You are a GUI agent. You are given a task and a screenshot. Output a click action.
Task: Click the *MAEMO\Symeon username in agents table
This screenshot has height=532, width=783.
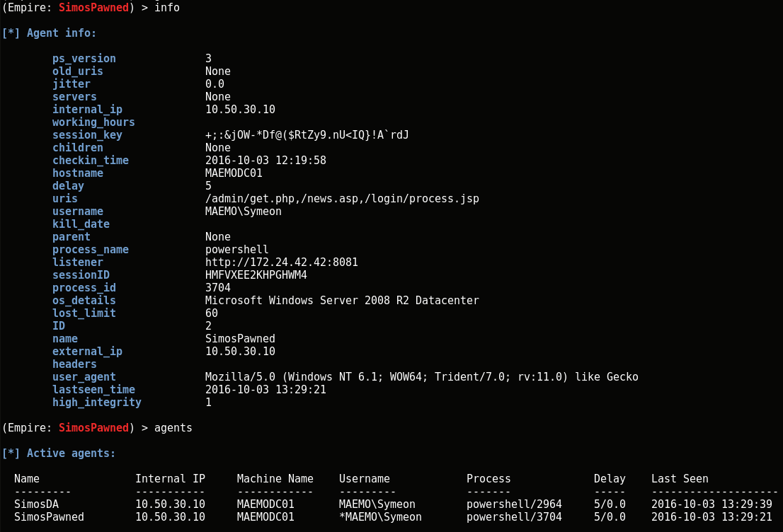[x=380, y=517]
